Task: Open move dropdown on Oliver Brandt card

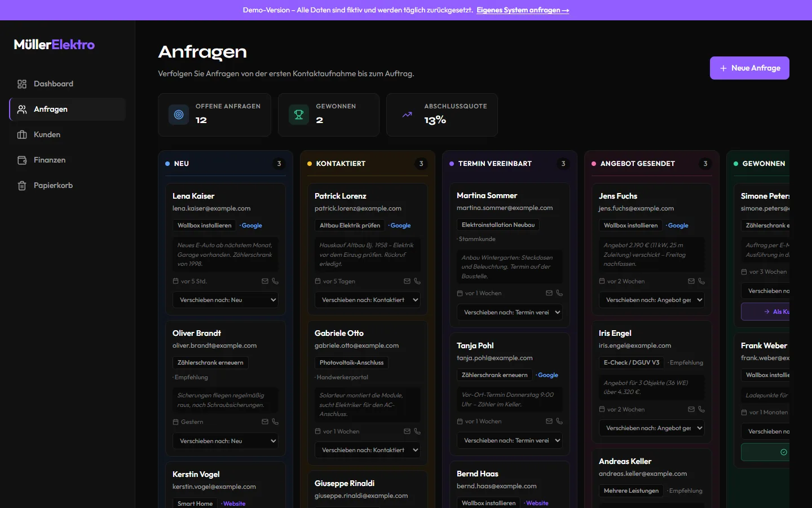Action: [x=226, y=441]
